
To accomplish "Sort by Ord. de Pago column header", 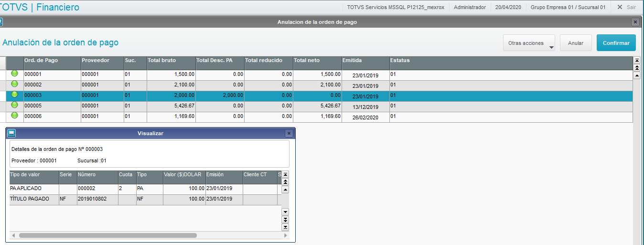I will tap(52, 63).
